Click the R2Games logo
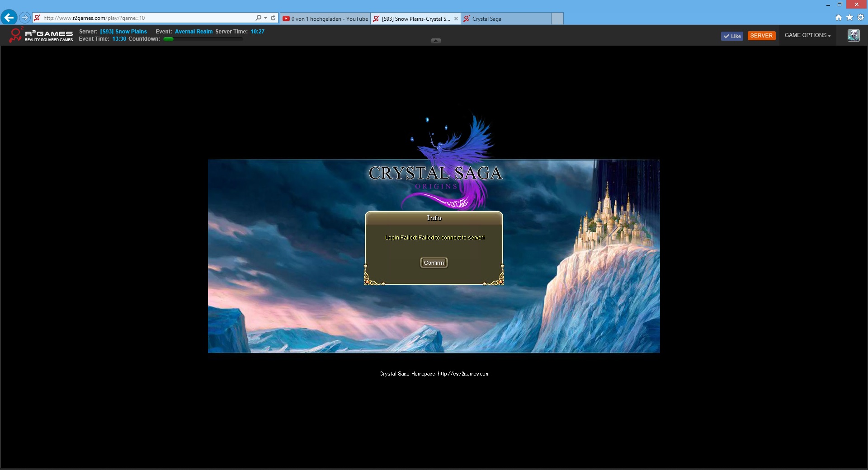The width and height of the screenshot is (868, 470). tap(41, 35)
